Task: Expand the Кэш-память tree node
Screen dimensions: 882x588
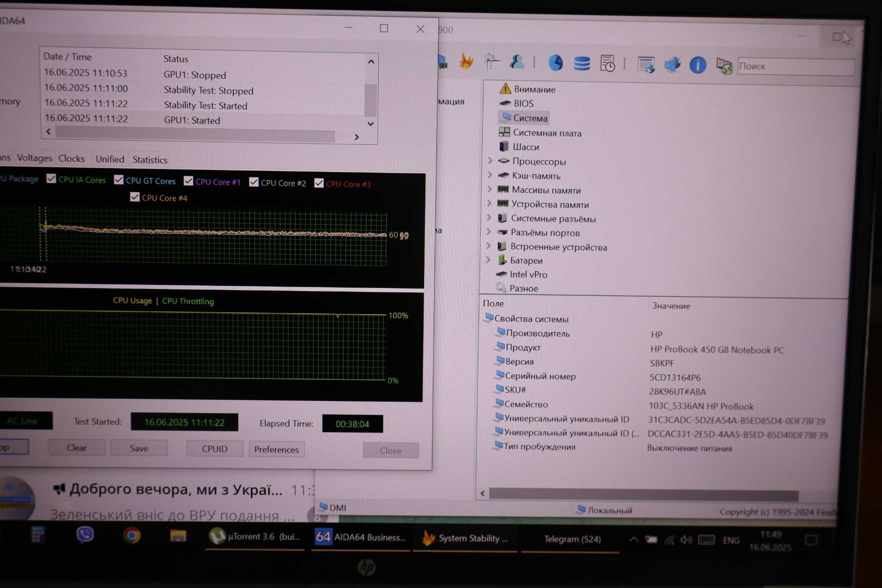Action: pos(489,175)
